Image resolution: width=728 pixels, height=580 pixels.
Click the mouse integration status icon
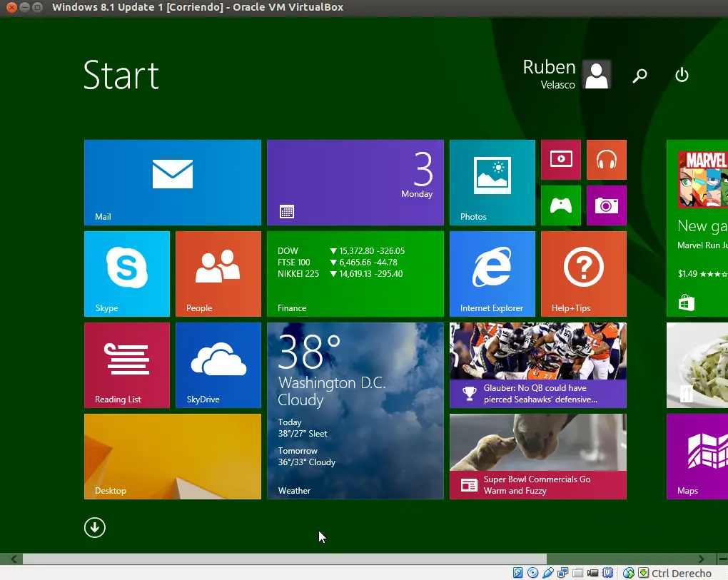point(629,573)
